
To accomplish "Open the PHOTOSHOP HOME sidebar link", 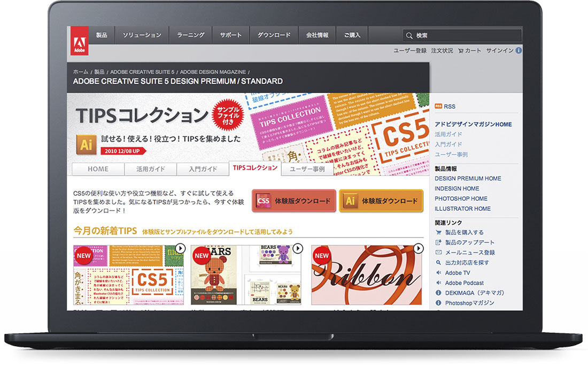I will point(461,199).
